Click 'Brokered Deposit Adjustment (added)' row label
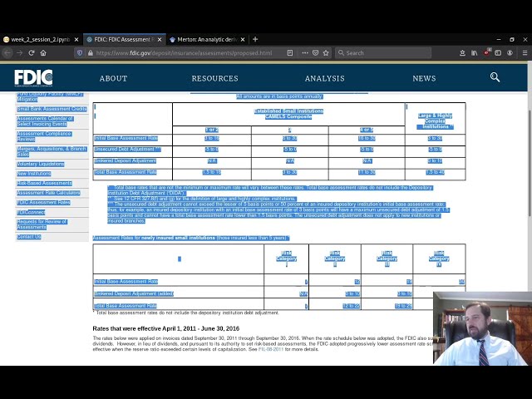Viewport: 532px width, 399px height. coord(134,293)
